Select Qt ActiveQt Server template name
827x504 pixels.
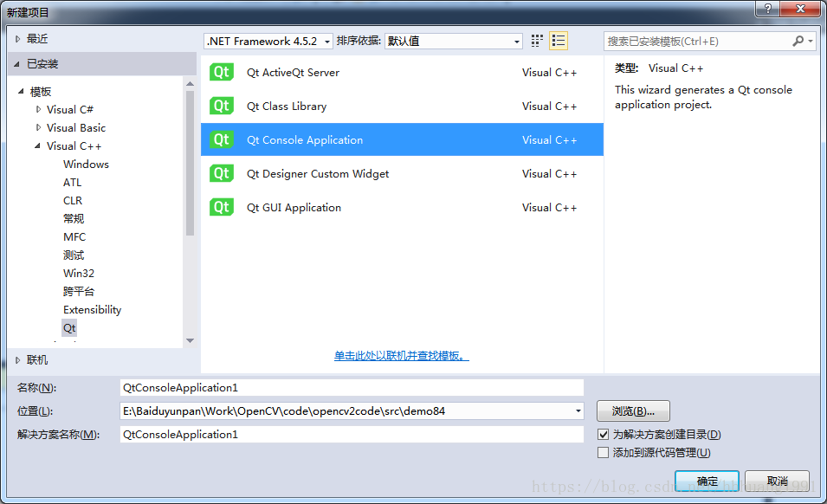293,72
